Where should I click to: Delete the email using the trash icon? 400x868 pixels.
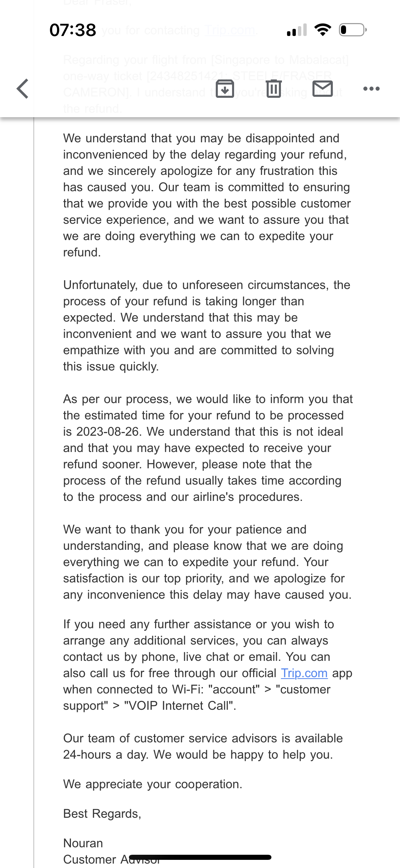click(x=274, y=89)
